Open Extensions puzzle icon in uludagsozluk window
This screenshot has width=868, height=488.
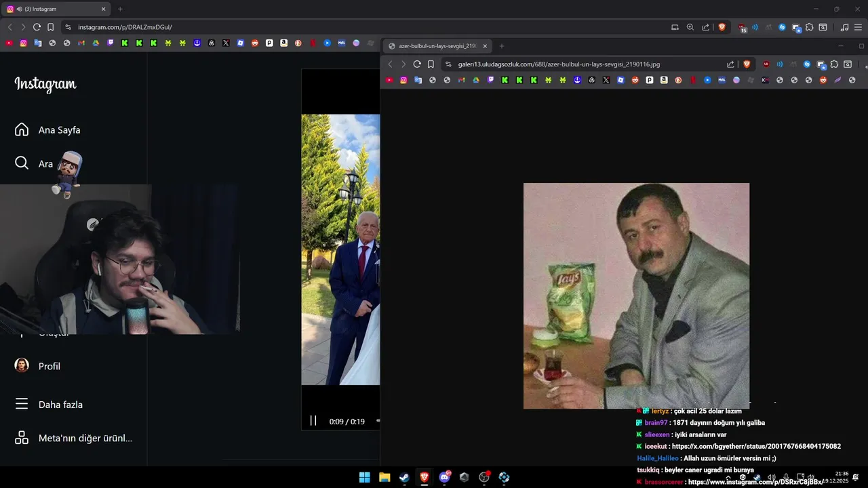[x=834, y=64]
